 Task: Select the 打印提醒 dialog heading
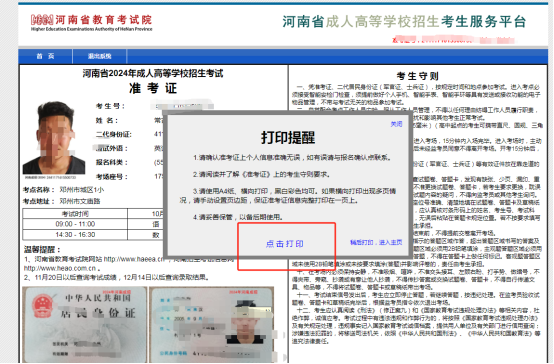[288, 137]
